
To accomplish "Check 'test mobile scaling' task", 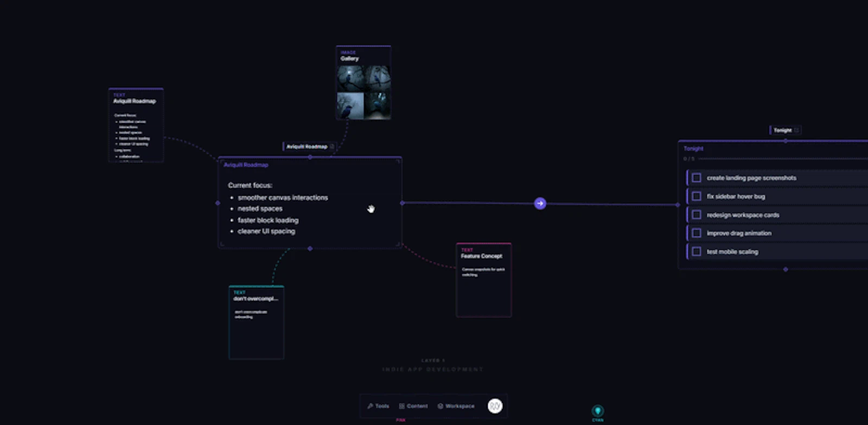I will pos(697,252).
